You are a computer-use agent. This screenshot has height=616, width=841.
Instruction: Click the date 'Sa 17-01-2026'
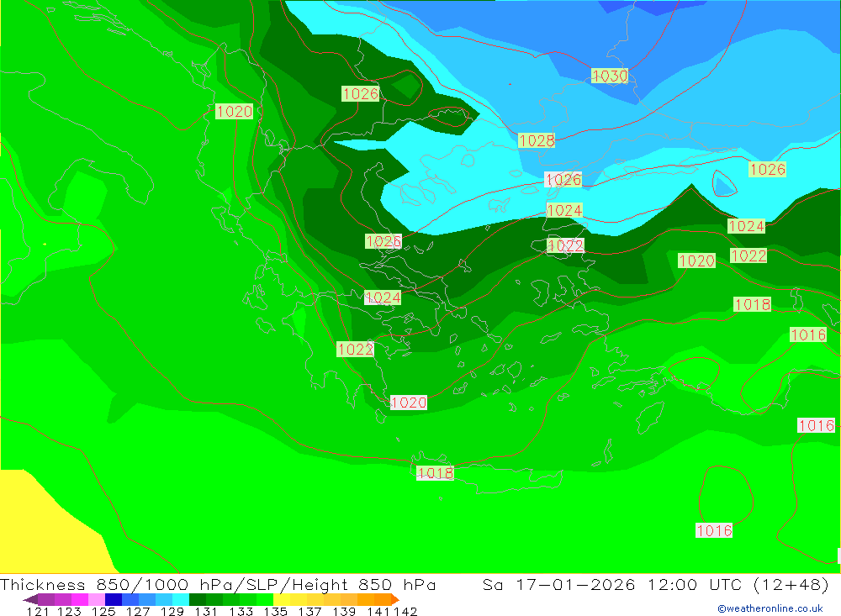click(558, 585)
